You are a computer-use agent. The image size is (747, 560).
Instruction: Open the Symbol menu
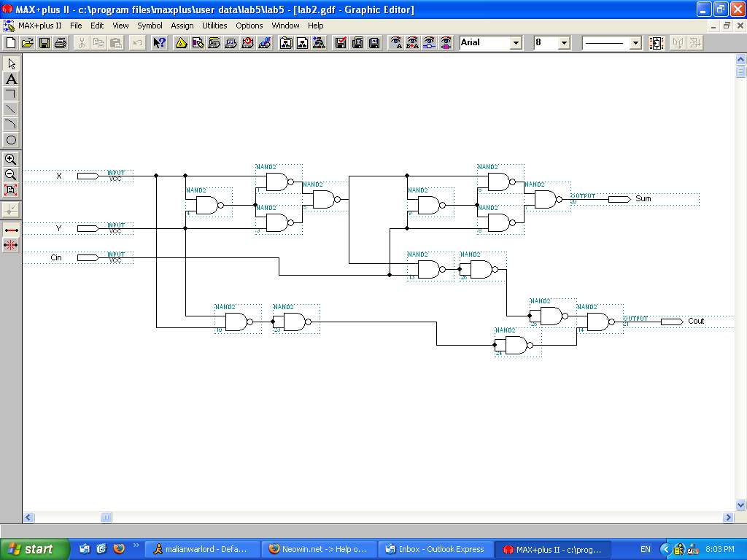coord(150,26)
